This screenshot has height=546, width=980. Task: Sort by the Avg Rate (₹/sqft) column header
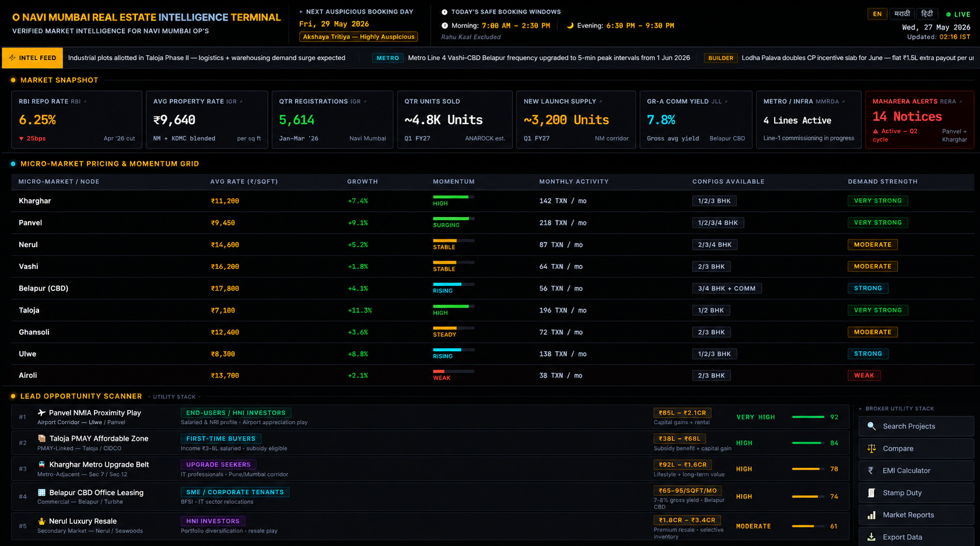[x=244, y=181]
